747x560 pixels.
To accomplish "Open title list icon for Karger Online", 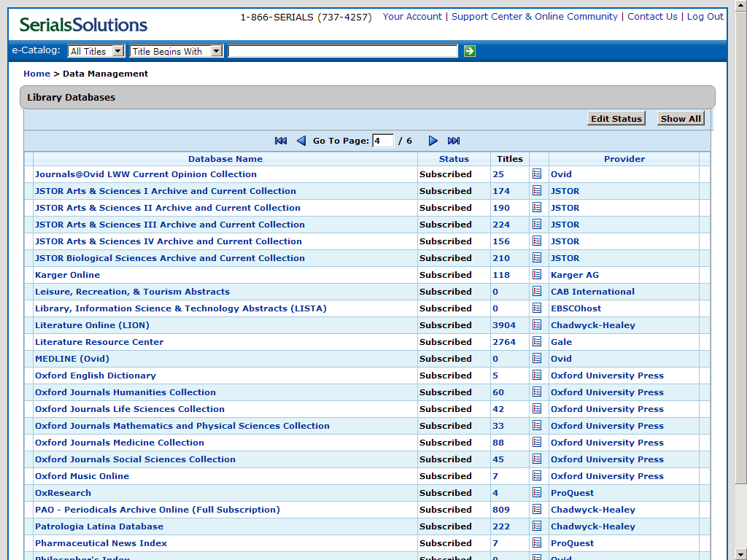I will 537,274.
